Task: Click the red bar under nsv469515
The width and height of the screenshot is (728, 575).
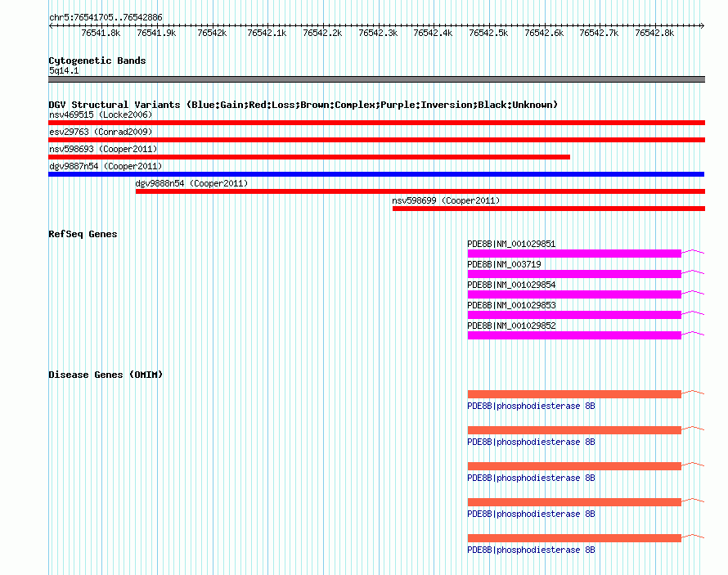Action: coord(376,123)
